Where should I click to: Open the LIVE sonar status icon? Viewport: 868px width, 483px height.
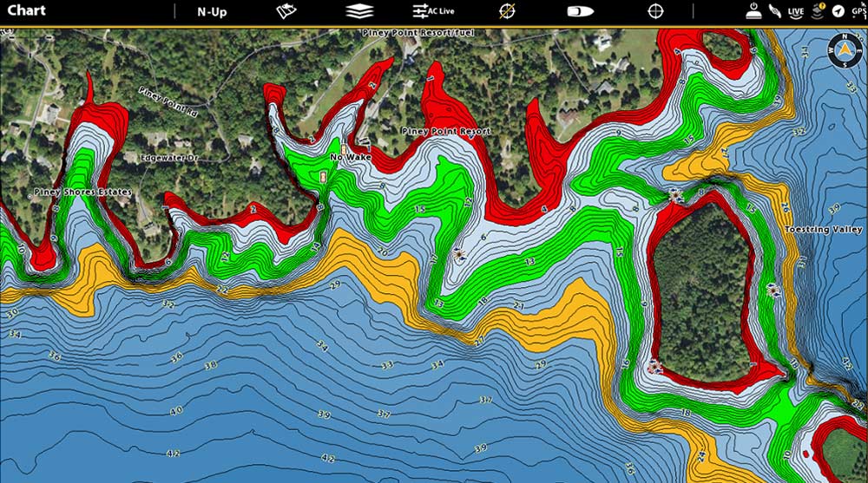(795, 11)
